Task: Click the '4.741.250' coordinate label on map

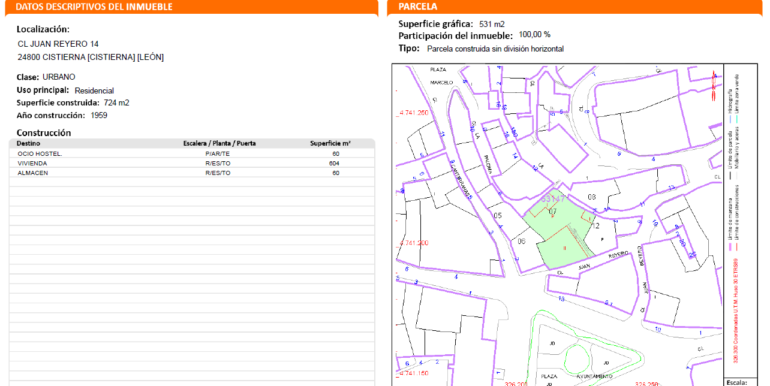Action: [414, 112]
